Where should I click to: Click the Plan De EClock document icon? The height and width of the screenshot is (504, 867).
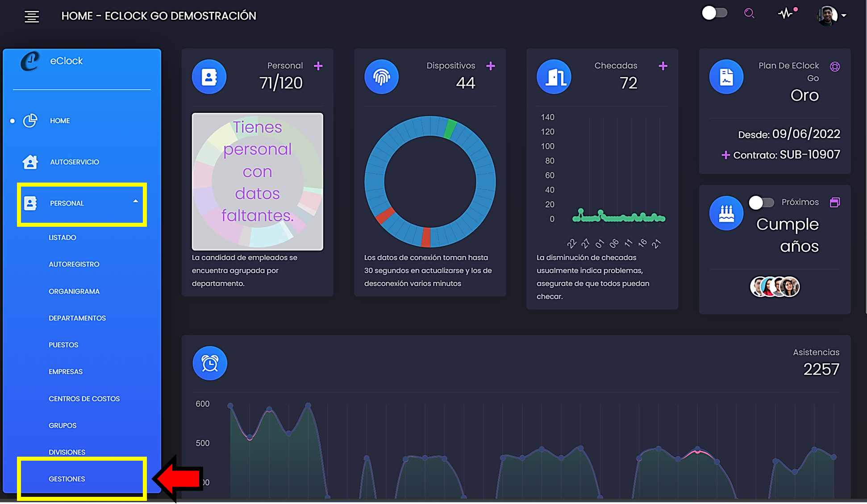pos(726,77)
